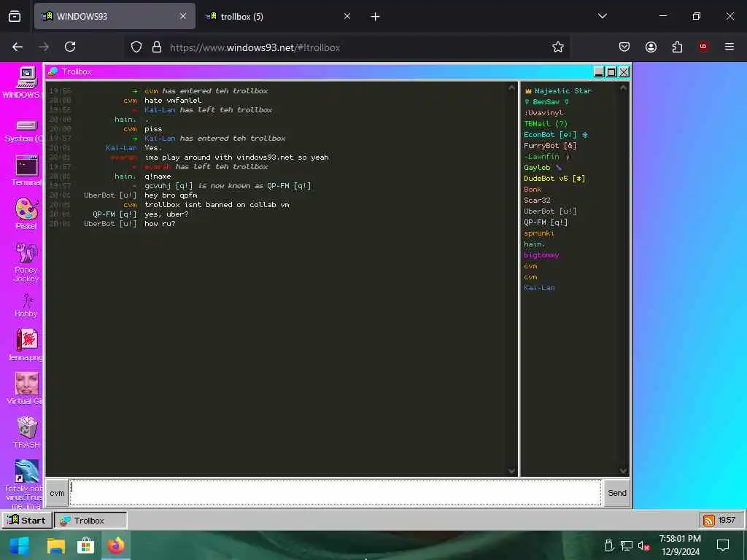
Task: Focus the trollbox message input field
Action: (336, 493)
